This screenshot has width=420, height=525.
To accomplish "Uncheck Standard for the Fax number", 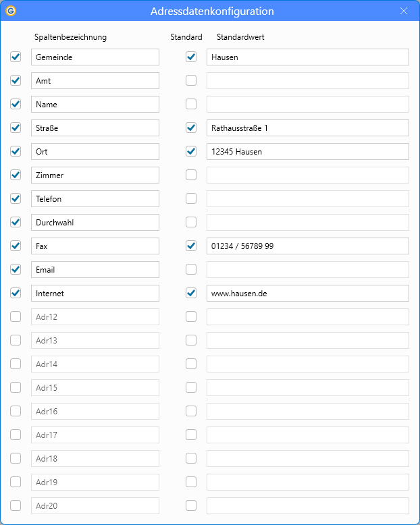I will (x=191, y=246).
